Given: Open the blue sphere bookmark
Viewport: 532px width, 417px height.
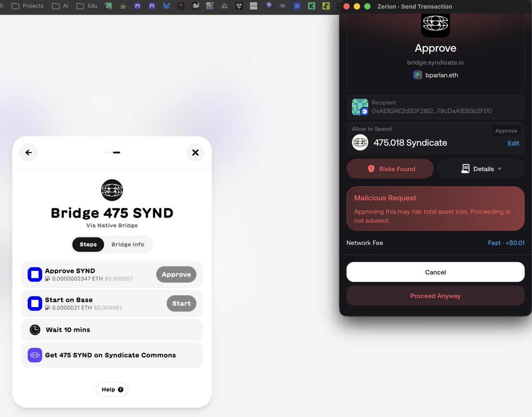Looking at the screenshot, I should tap(268, 6).
